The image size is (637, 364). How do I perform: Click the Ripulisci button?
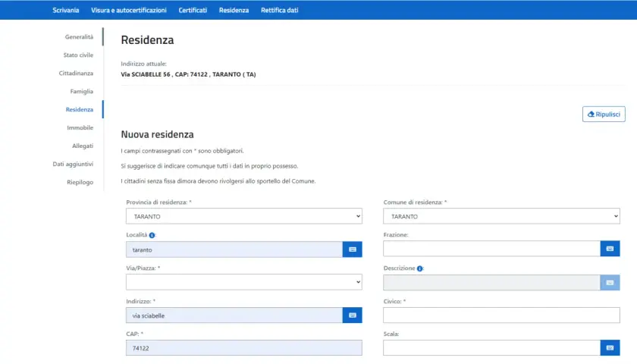pos(604,115)
